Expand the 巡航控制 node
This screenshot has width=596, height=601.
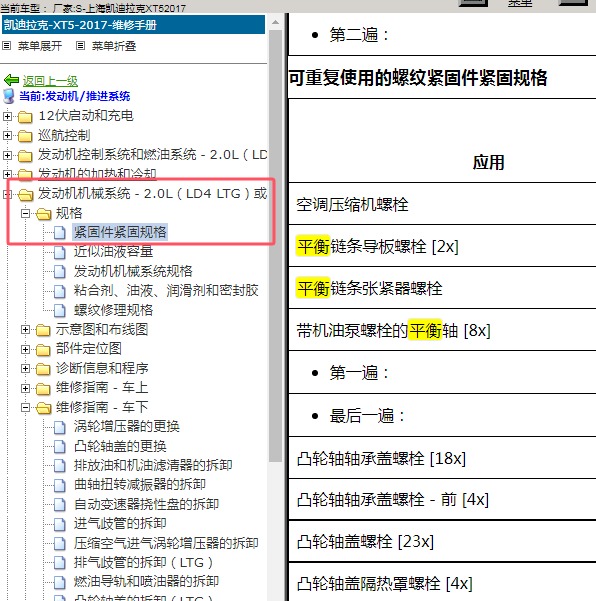(7, 135)
